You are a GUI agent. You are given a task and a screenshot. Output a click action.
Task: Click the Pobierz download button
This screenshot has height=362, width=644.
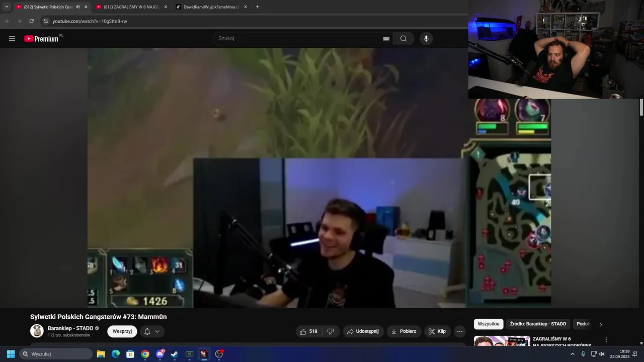coord(404,331)
